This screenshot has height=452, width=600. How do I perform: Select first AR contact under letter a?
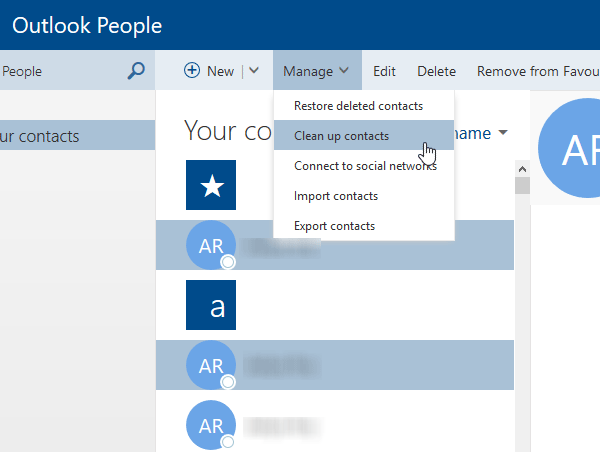click(335, 365)
